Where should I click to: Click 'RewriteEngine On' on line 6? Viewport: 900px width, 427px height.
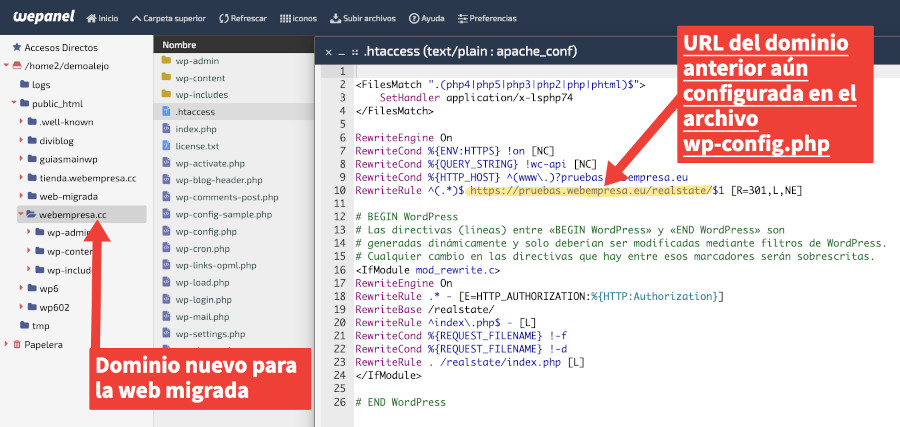click(404, 137)
